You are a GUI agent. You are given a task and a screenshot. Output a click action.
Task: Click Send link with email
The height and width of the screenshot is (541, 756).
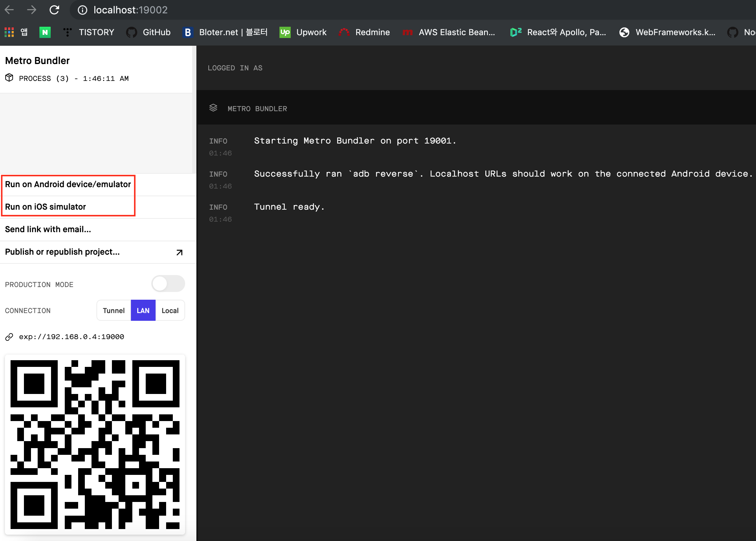(x=48, y=229)
